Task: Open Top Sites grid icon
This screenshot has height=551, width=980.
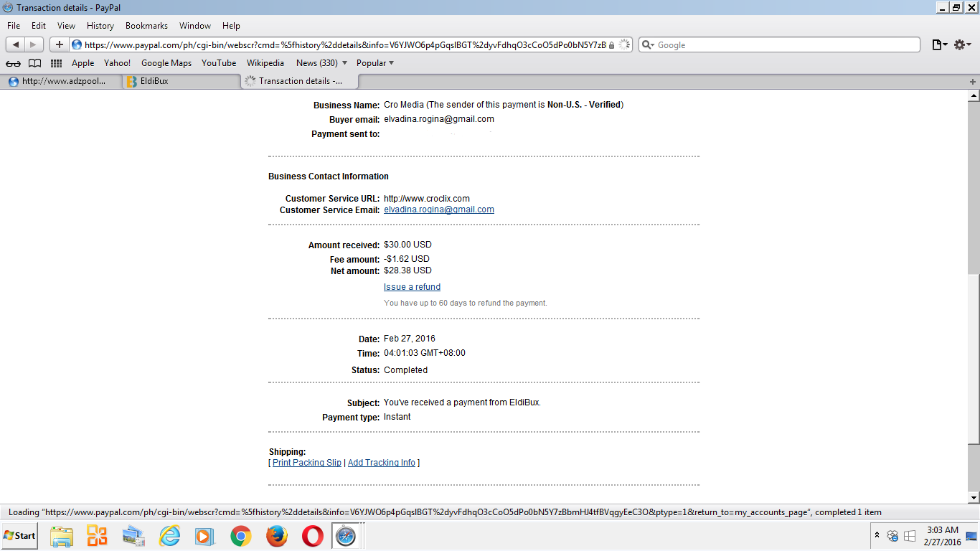Action: (56, 63)
